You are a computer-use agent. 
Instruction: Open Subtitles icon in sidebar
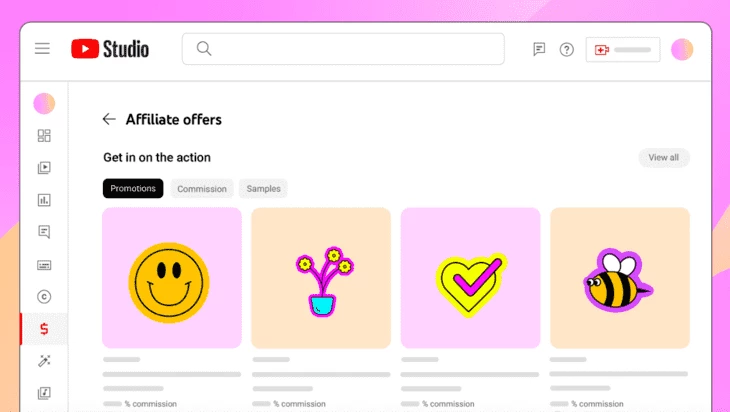44,265
